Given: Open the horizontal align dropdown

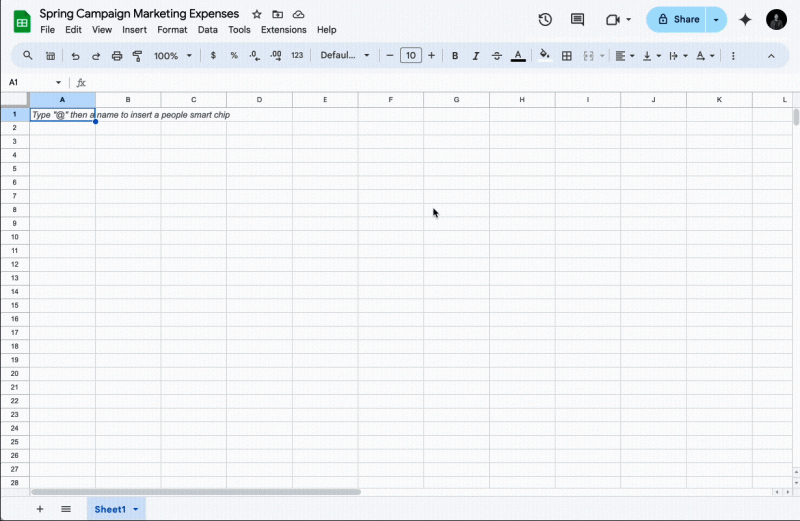Looking at the screenshot, I should click(x=624, y=56).
